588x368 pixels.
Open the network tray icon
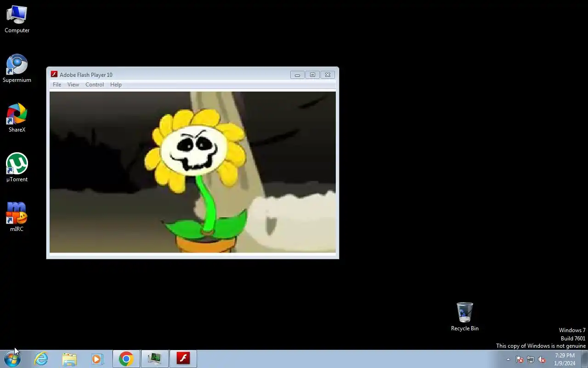(x=531, y=359)
